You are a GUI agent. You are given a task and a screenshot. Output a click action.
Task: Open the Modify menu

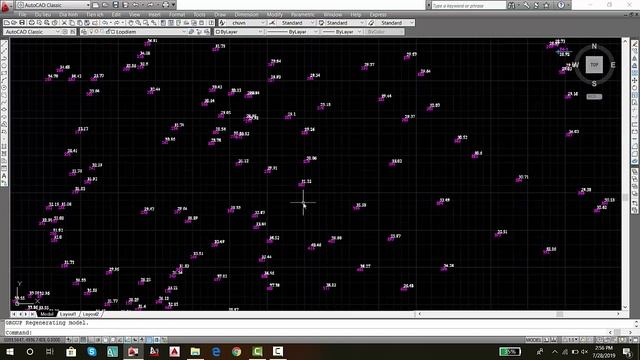pos(275,14)
